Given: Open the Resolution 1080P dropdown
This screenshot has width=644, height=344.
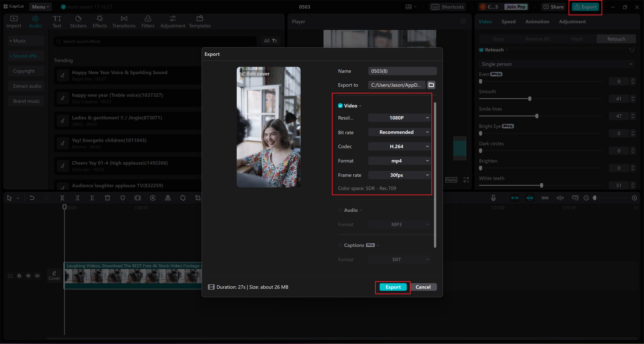Looking at the screenshot, I should tap(399, 118).
